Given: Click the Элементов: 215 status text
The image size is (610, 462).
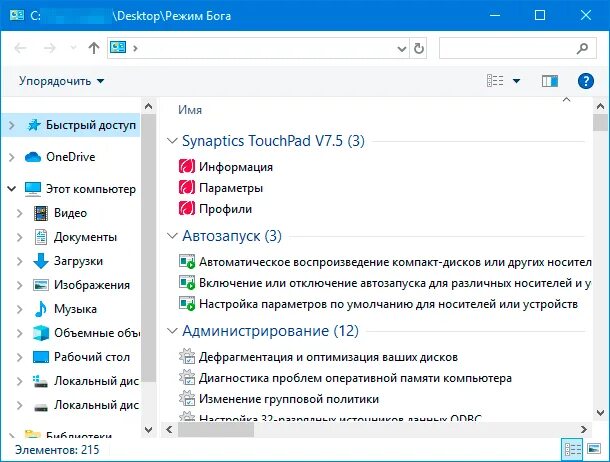Looking at the screenshot, I should 57,450.
